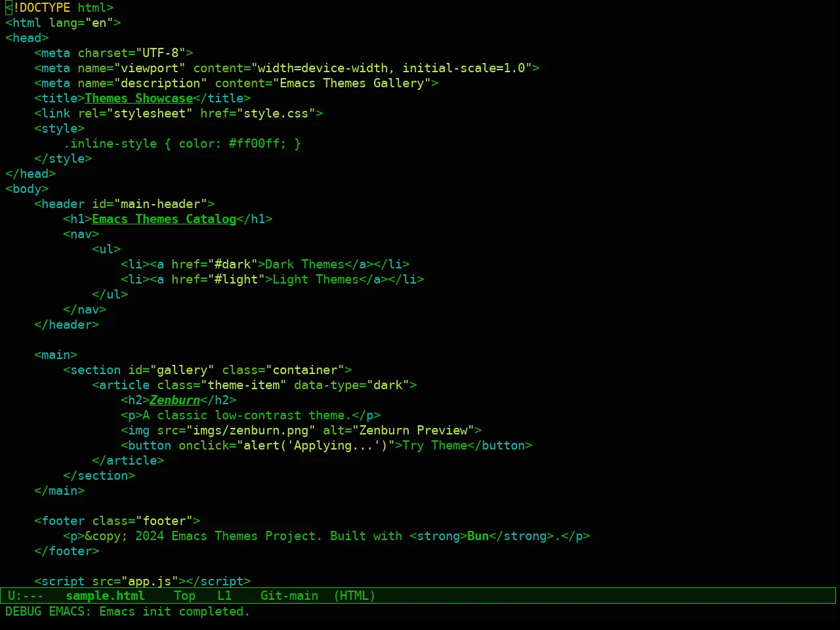Click the U:--- buffer status indicator
This screenshot has height=630, width=840.
click(26, 596)
